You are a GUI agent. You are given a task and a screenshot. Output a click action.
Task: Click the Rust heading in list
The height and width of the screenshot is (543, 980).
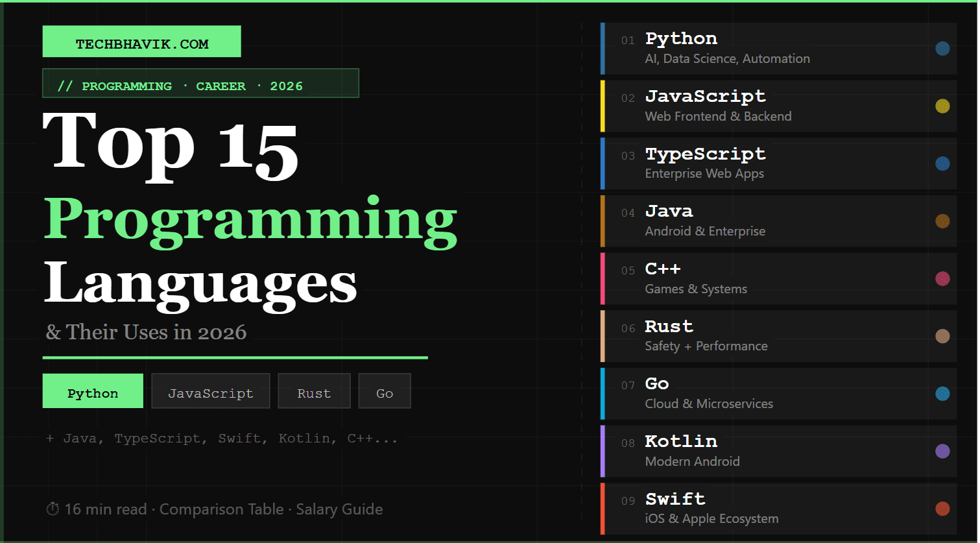[669, 326]
